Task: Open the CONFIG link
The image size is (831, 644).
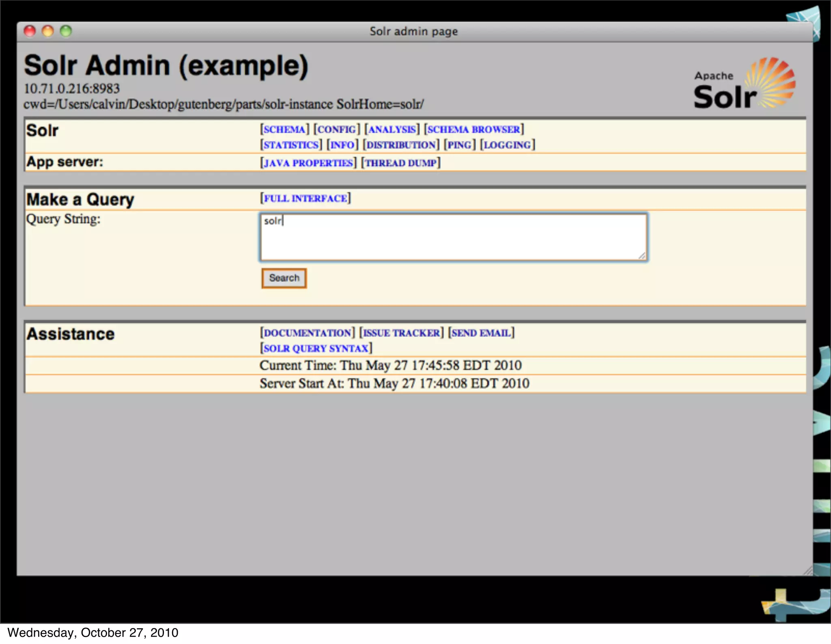Action: pos(336,129)
